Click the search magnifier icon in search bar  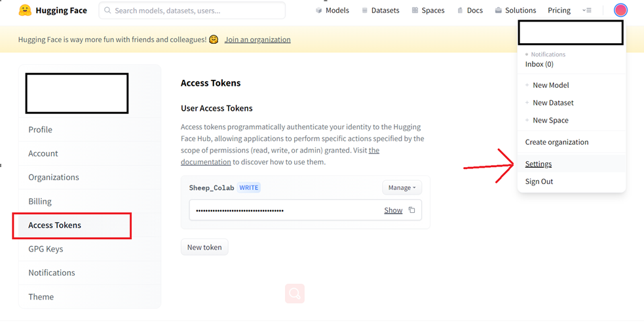point(107,10)
